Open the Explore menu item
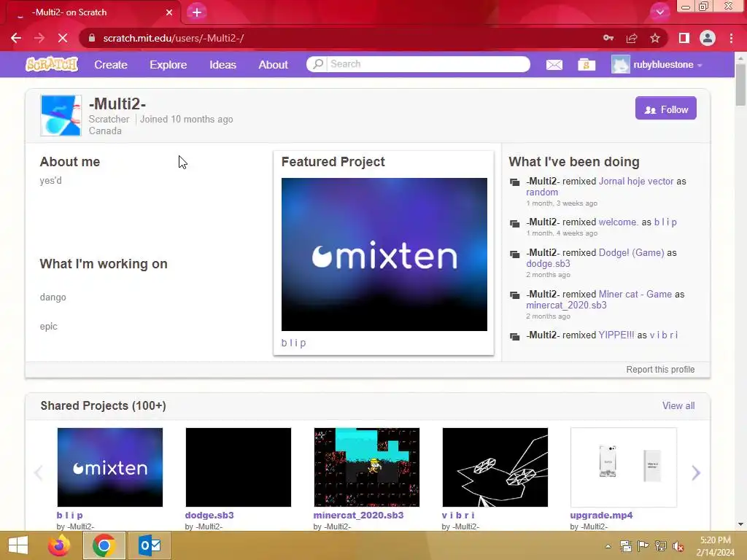 169,65
